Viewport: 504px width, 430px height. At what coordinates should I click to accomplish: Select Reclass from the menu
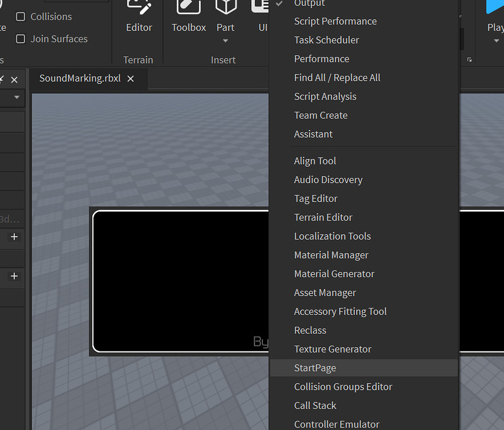coord(364,330)
